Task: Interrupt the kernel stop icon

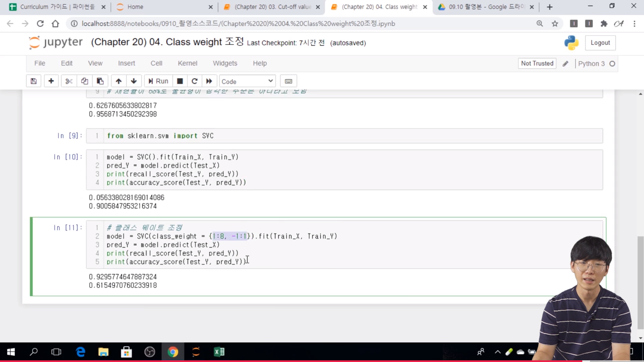Action: [x=180, y=81]
